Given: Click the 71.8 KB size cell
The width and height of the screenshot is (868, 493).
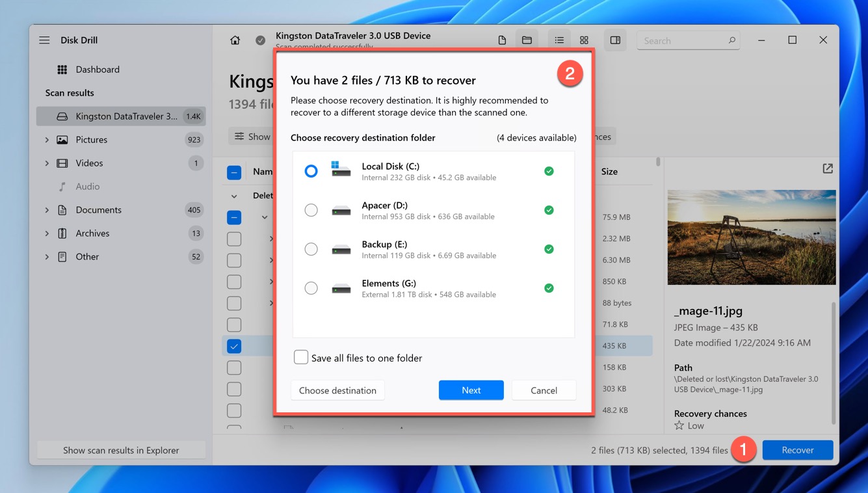Looking at the screenshot, I should click(615, 325).
